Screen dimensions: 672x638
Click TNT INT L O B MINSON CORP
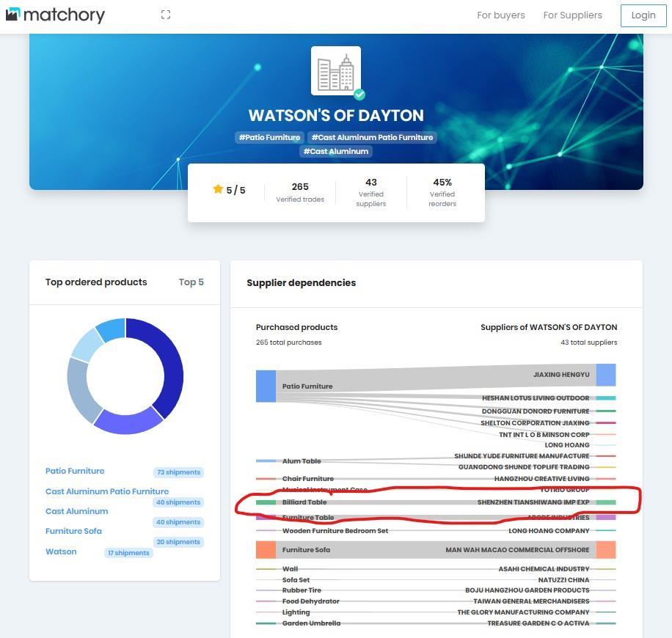pyautogui.click(x=544, y=434)
